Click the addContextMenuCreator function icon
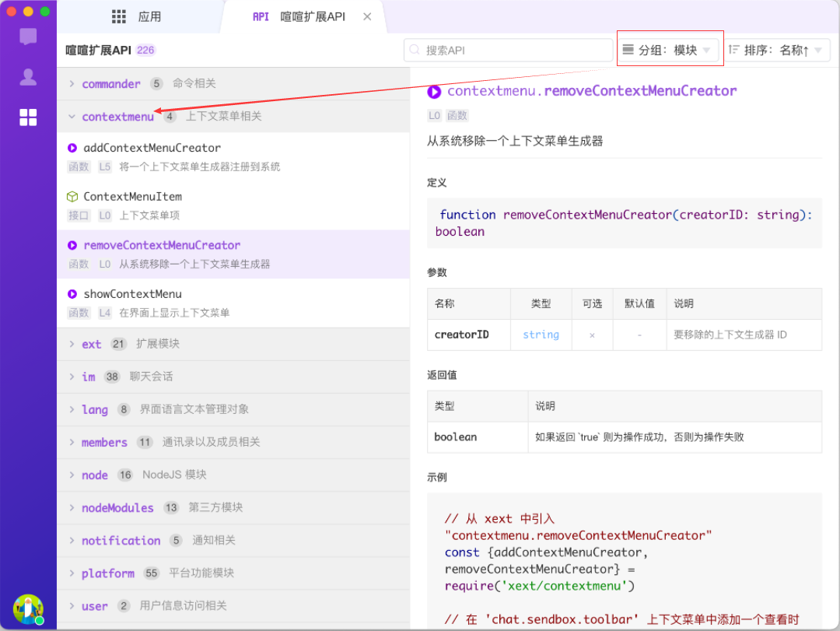 [x=72, y=148]
